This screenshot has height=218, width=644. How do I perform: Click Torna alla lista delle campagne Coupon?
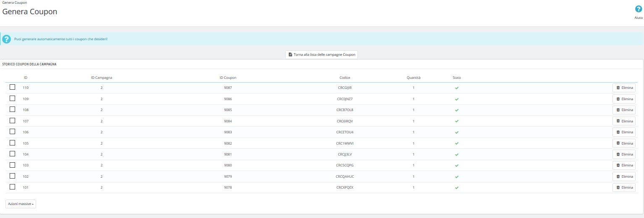click(321, 54)
